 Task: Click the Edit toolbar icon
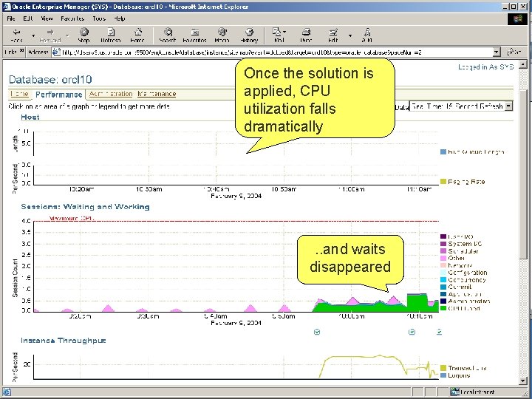click(x=333, y=33)
